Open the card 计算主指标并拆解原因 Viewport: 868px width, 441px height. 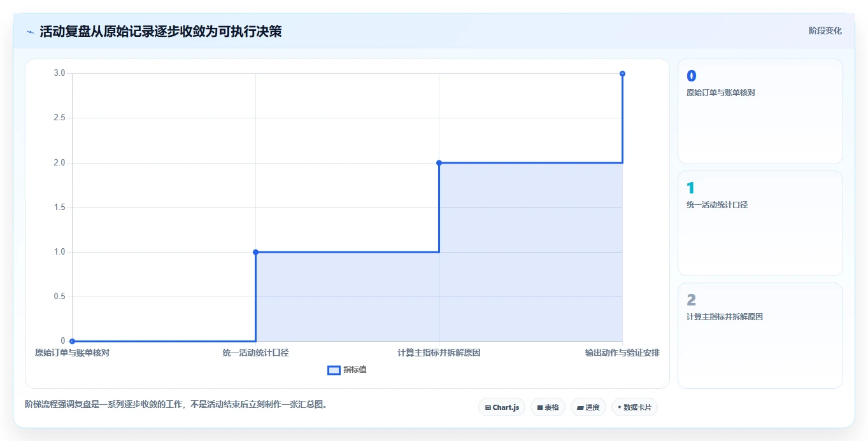click(760, 335)
